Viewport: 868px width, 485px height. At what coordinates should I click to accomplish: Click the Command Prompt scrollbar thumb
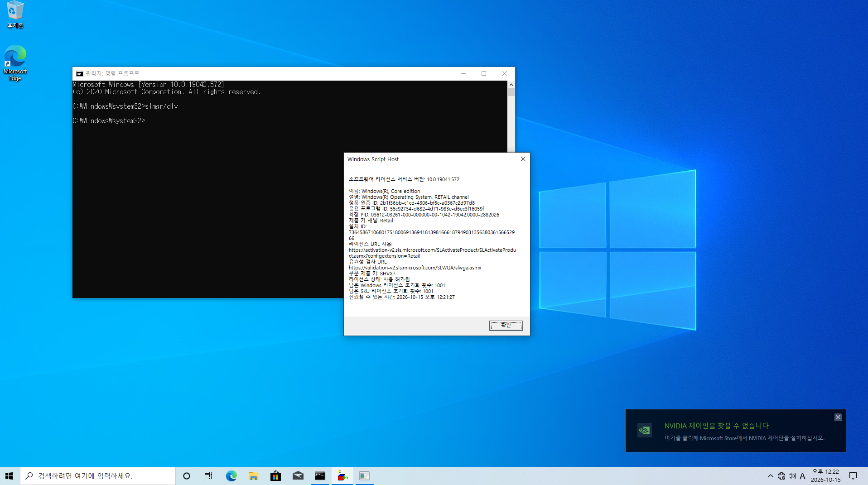coord(511,92)
